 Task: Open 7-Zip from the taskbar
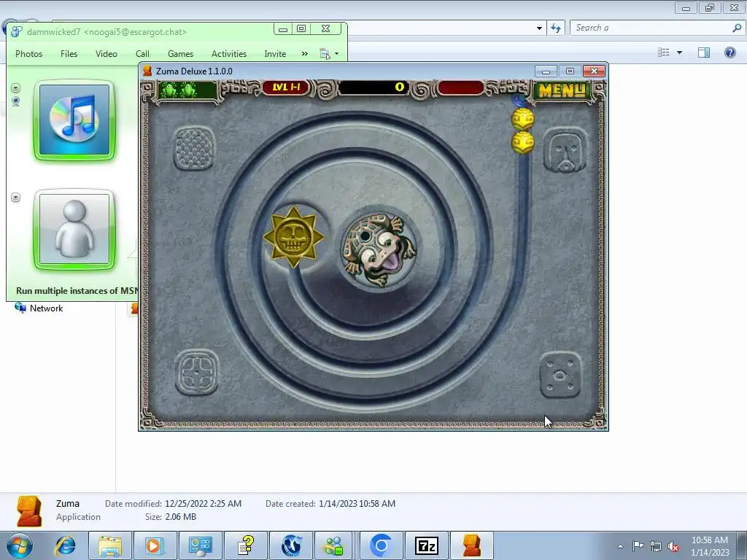click(426, 545)
